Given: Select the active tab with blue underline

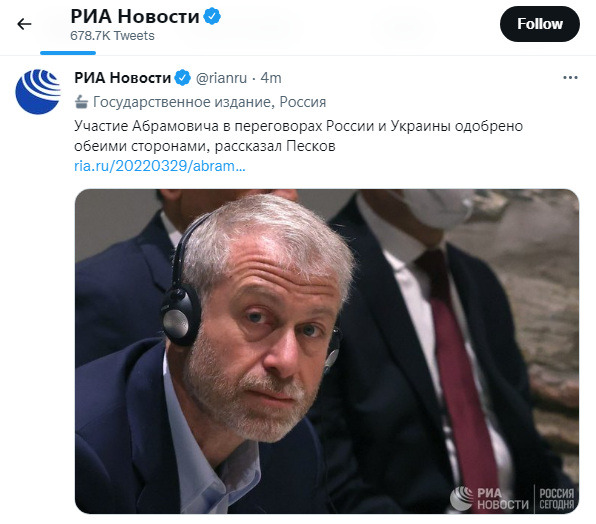Looking at the screenshot, I should tap(68, 53).
